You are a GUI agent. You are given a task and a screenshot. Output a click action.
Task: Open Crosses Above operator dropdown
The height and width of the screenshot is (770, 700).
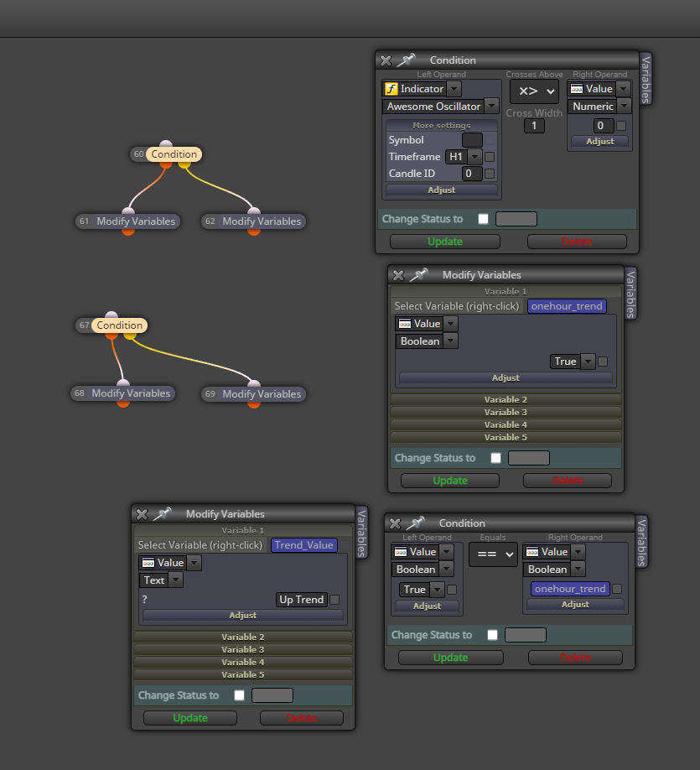(x=535, y=91)
